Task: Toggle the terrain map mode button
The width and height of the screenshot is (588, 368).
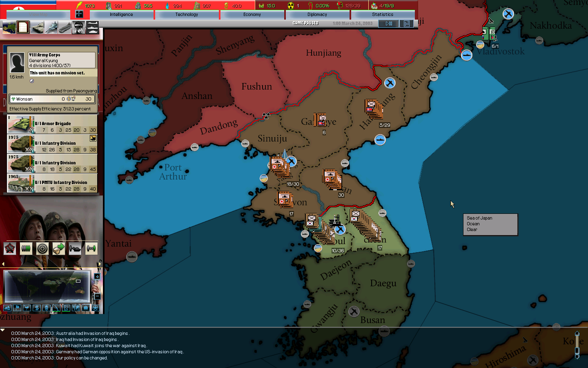Action: 7,308
